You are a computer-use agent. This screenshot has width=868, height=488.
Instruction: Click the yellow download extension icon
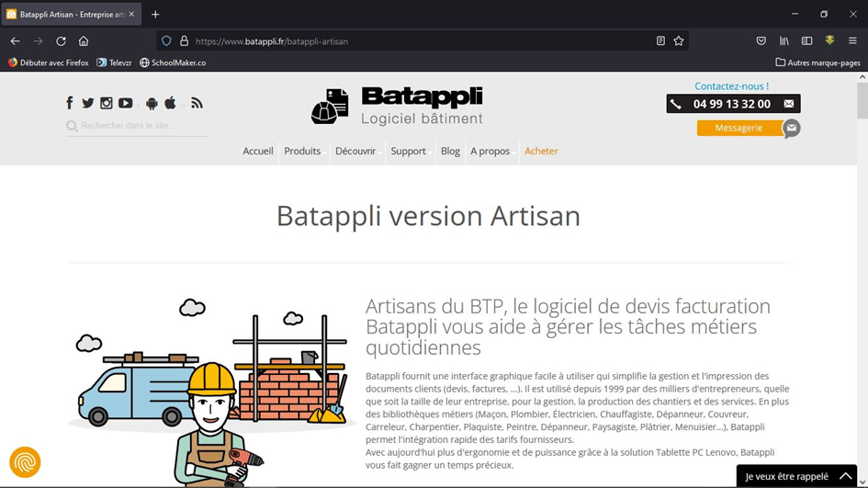829,40
